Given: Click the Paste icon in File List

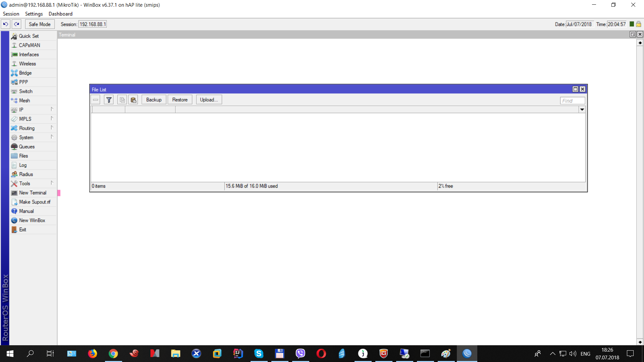Looking at the screenshot, I should pos(133,100).
